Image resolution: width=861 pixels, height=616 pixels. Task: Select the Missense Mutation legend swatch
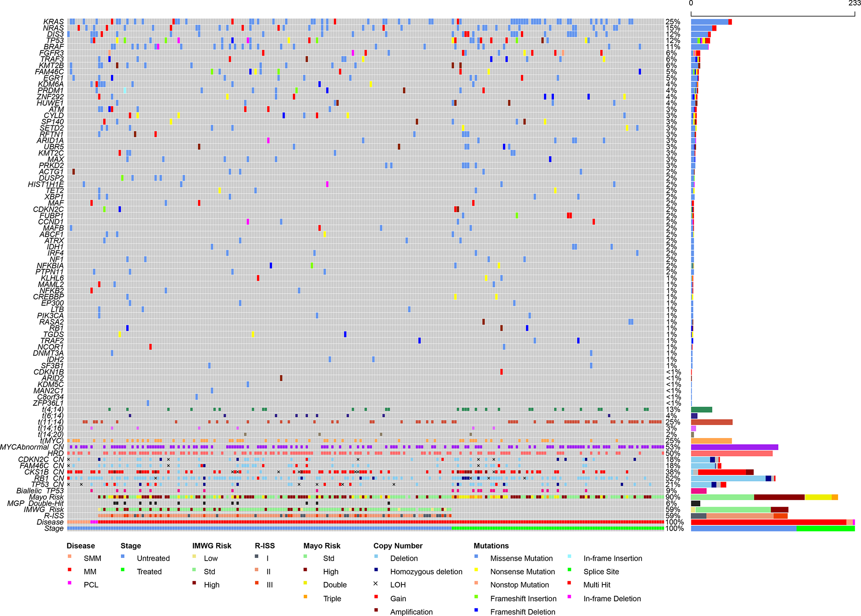[476, 556]
